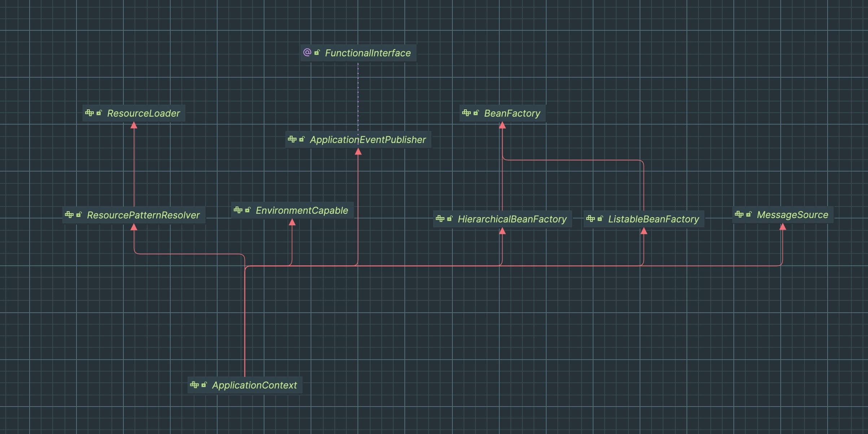Click the open-lock icon on ApplicationEventPublisher

click(302, 139)
